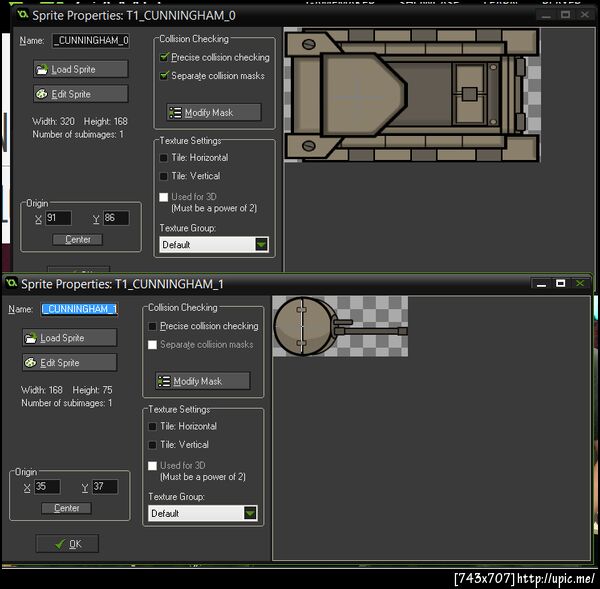Image resolution: width=600 pixels, height=589 pixels.
Task: Click the tank hull sprite preview
Action: [x=412, y=95]
